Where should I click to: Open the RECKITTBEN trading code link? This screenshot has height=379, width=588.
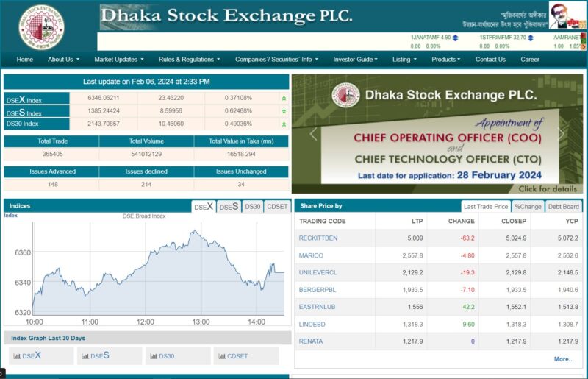point(318,238)
